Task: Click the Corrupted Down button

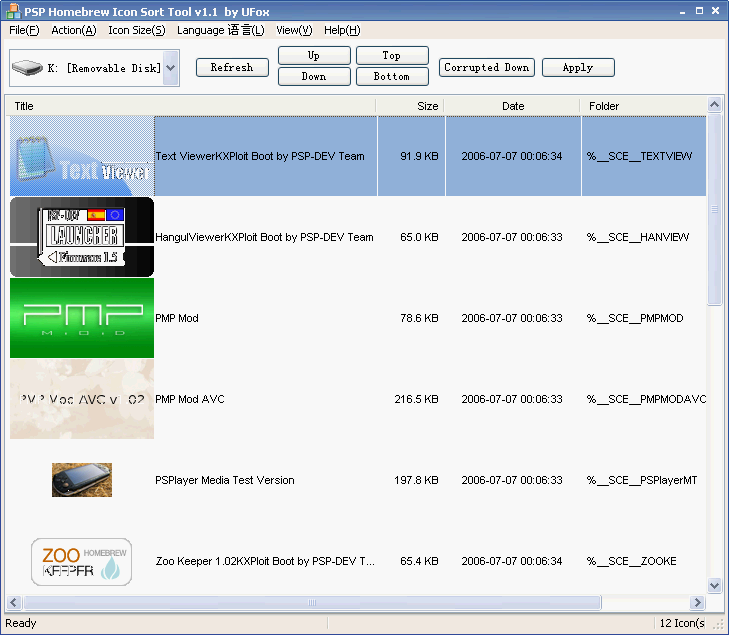Action: pyautogui.click(x=487, y=67)
